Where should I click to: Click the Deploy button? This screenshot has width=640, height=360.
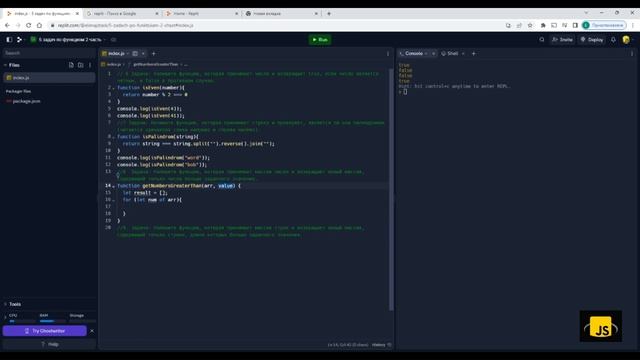592,40
